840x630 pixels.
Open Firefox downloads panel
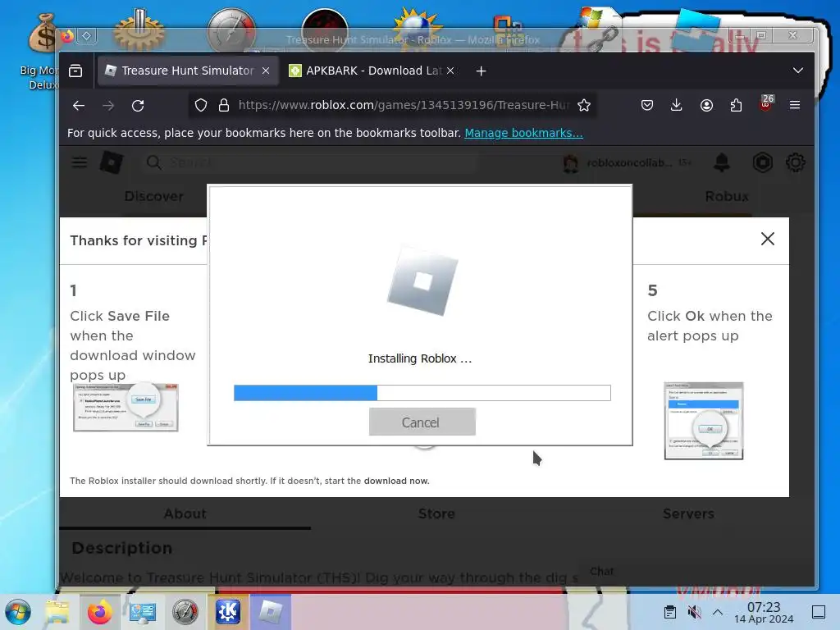point(677,106)
